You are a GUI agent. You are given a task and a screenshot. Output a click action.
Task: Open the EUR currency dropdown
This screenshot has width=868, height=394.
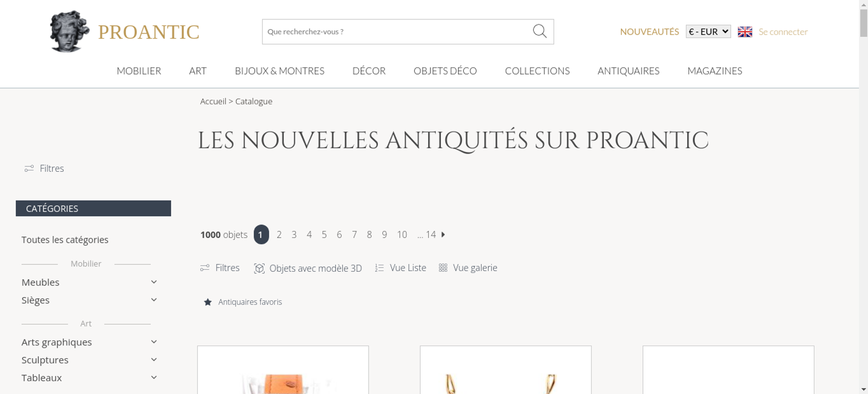pos(708,32)
